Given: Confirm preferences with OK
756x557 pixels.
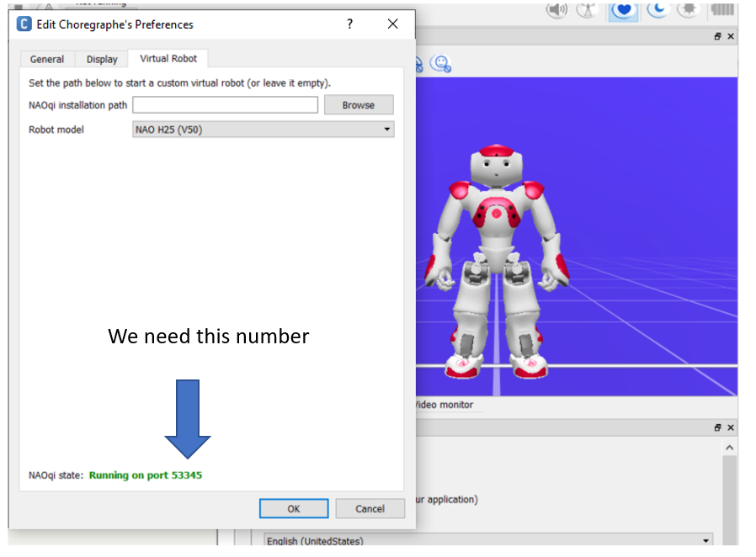Looking at the screenshot, I should click(x=294, y=509).
